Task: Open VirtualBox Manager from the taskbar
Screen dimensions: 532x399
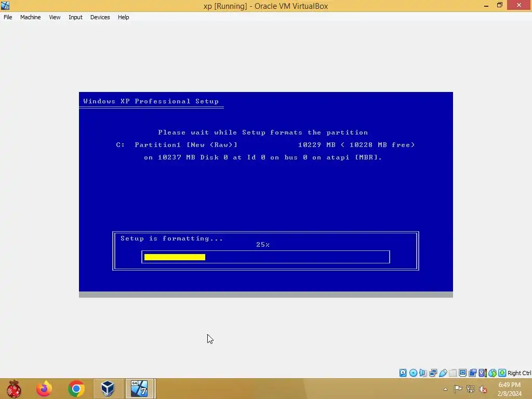Action: tap(108, 389)
